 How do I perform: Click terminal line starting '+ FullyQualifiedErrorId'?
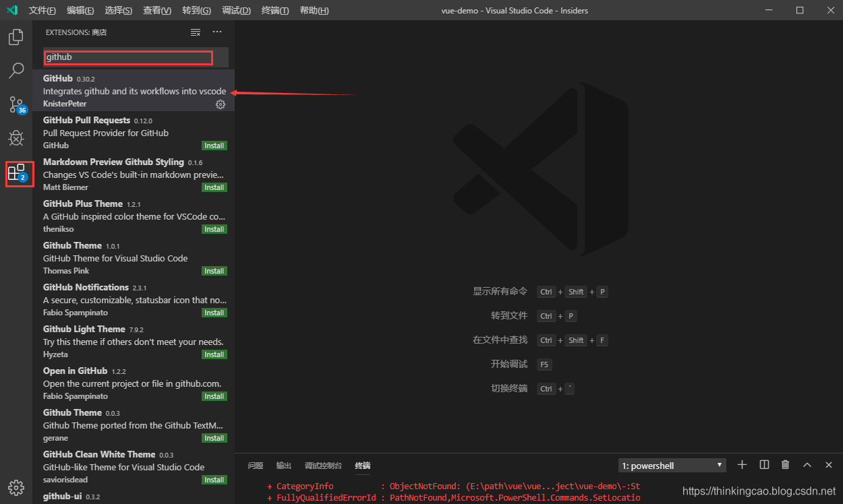[453, 498]
